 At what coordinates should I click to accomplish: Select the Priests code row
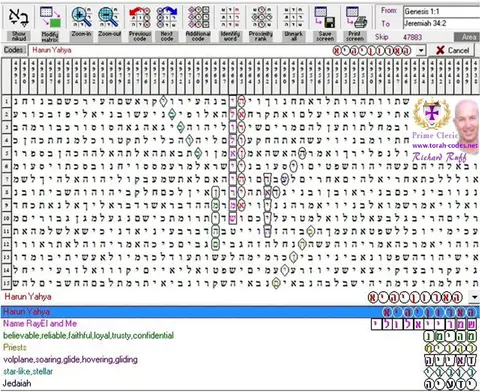(239, 348)
